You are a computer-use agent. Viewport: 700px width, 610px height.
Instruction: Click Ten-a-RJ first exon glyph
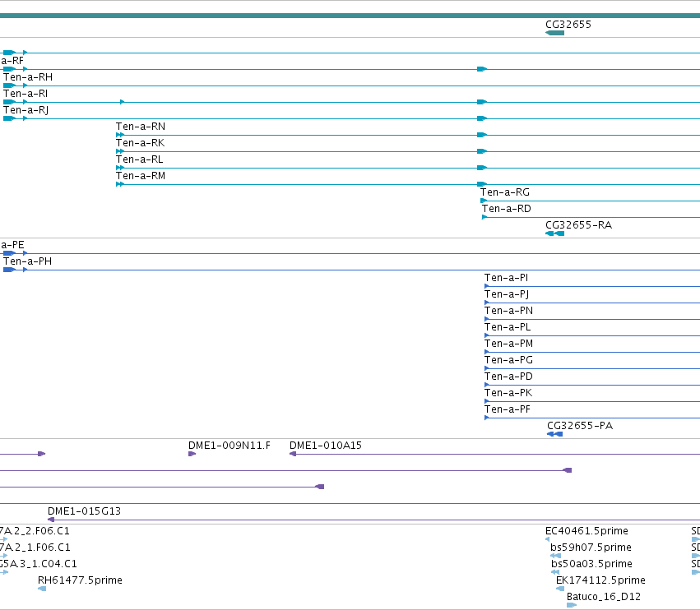coord(9,118)
